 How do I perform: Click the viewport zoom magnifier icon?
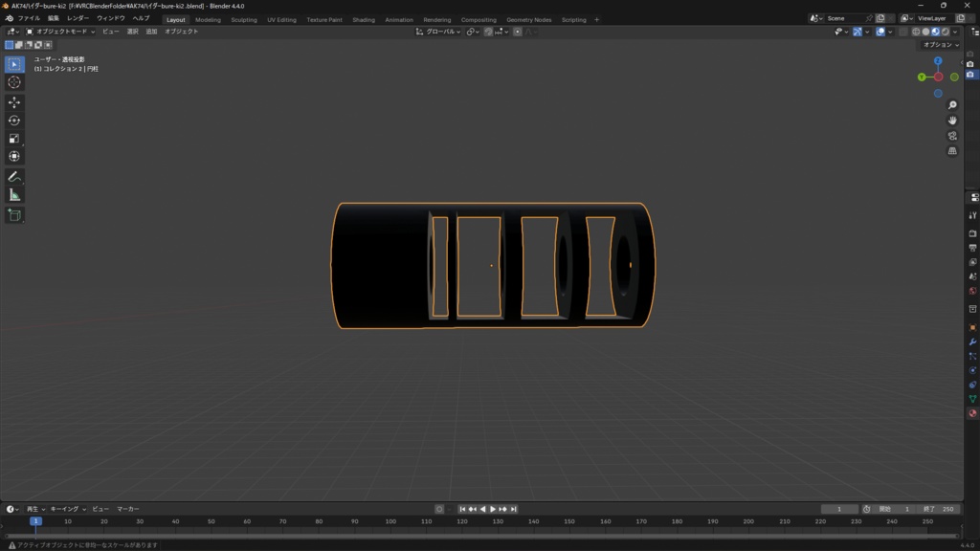tap(952, 105)
